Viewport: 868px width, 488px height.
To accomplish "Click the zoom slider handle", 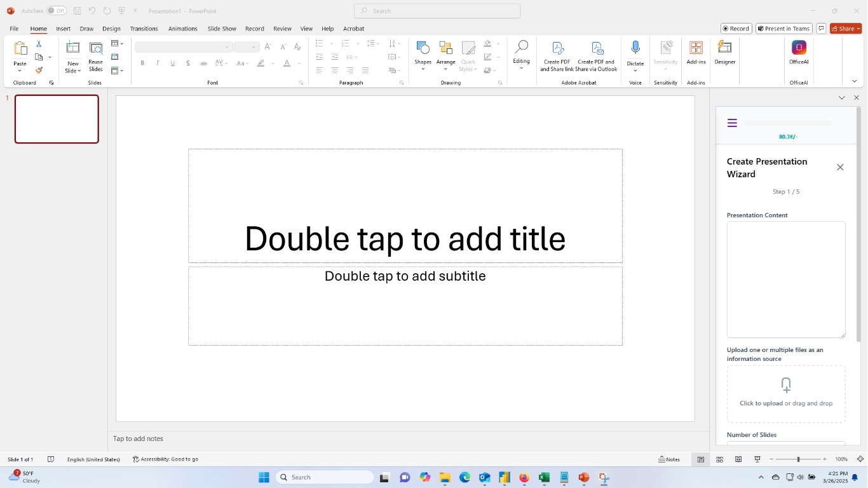I will [x=798, y=459].
